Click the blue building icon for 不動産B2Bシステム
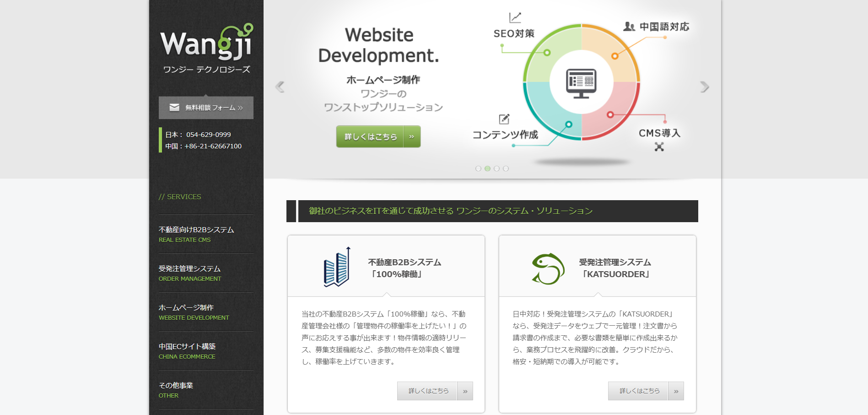868x415 pixels. click(337, 267)
